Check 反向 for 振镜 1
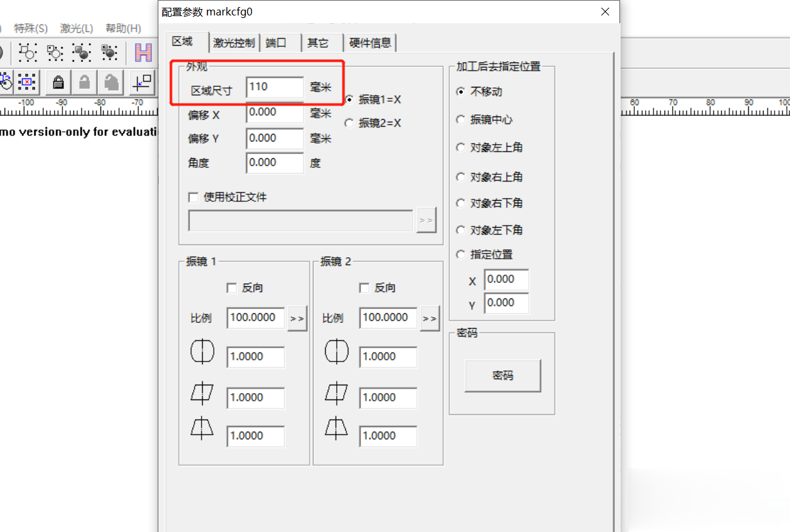 click(x=232, y=288)
